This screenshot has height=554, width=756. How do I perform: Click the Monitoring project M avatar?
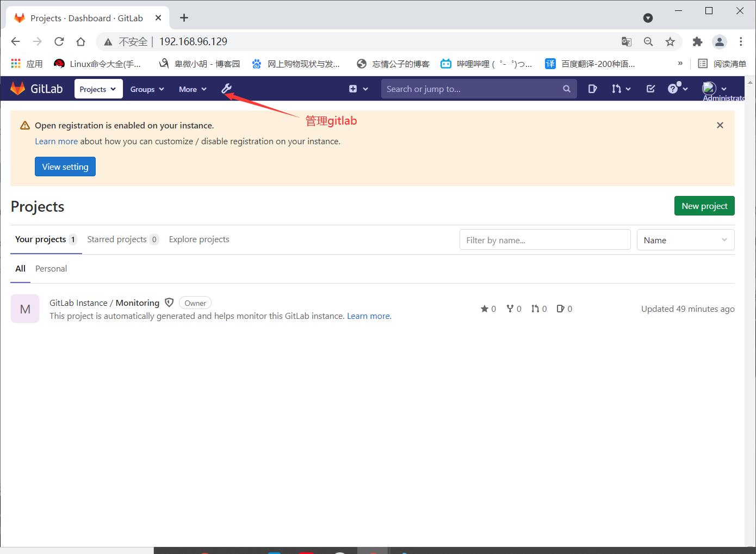point(25,309)
